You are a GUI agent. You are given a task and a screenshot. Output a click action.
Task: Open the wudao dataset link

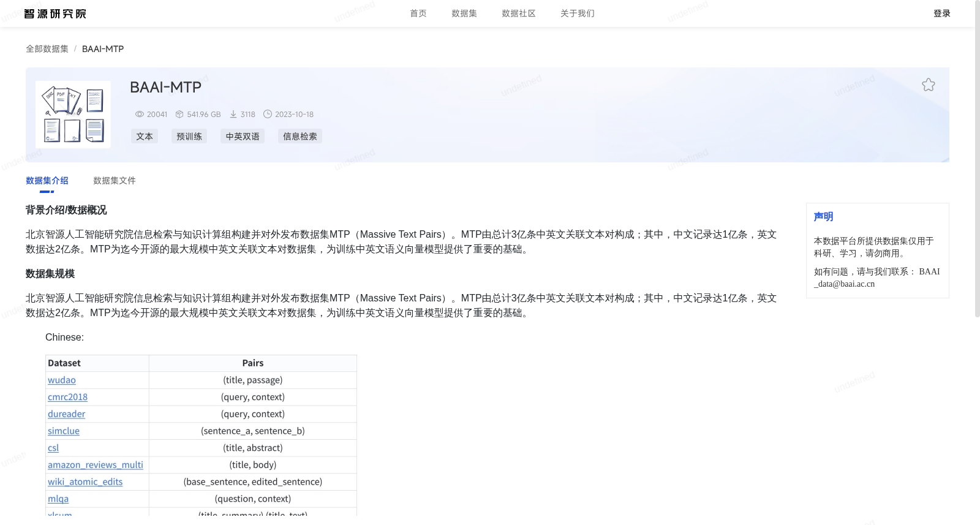pos(62,380)
